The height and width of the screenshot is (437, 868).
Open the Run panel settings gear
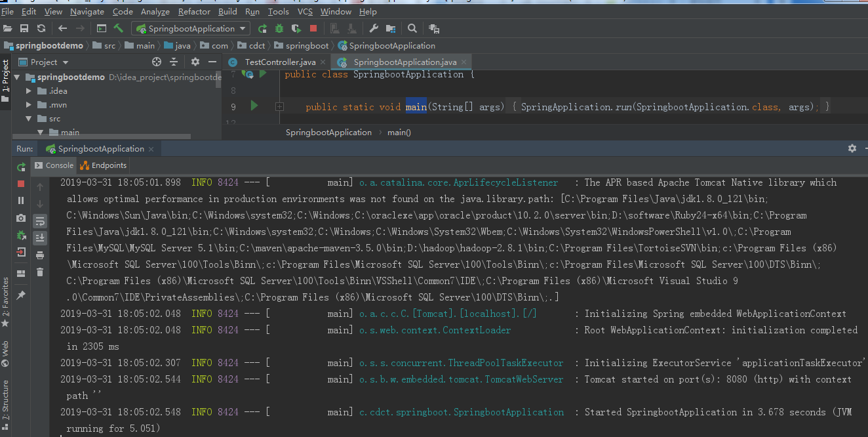[x=852, y=148]
